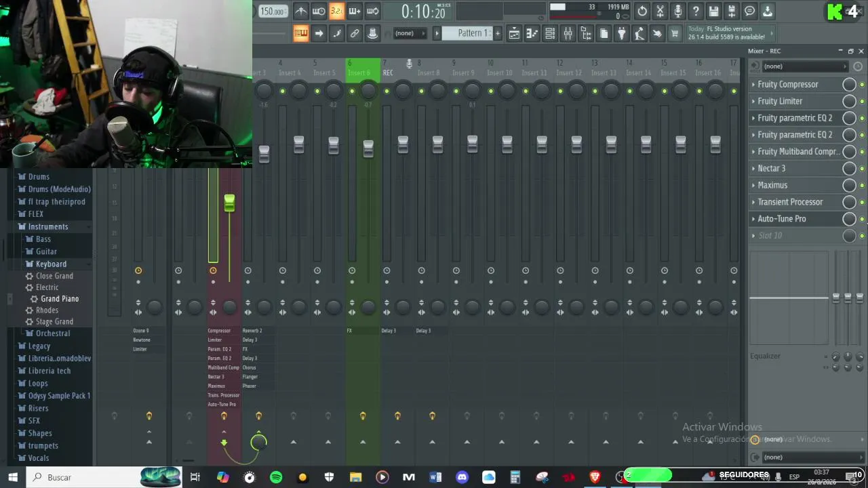Toggle loop recording icon
Viewport: 868px width, 488px height.
tap(372, 11)
